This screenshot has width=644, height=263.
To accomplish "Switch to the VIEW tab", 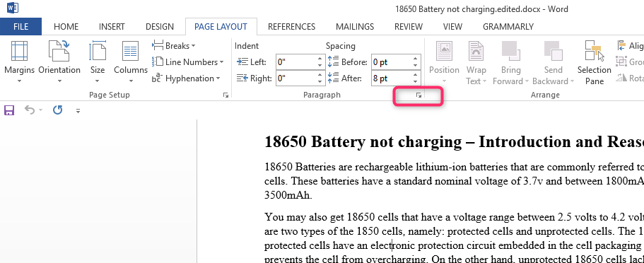I will click(x=452, y=27).
